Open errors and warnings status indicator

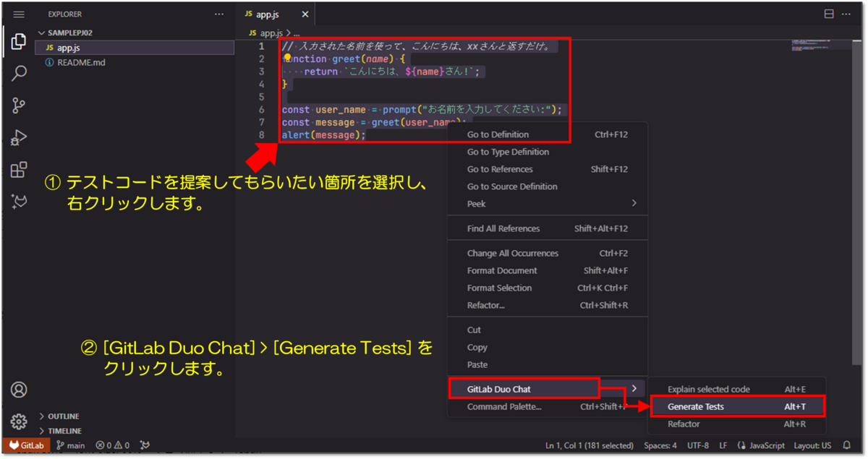point(113,445)
